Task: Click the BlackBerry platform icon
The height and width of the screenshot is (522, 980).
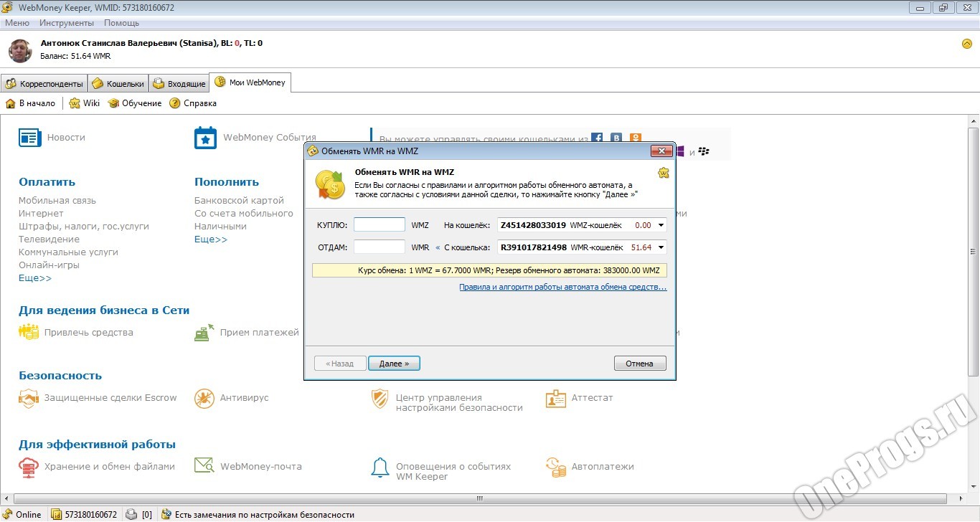Action: 704,152
